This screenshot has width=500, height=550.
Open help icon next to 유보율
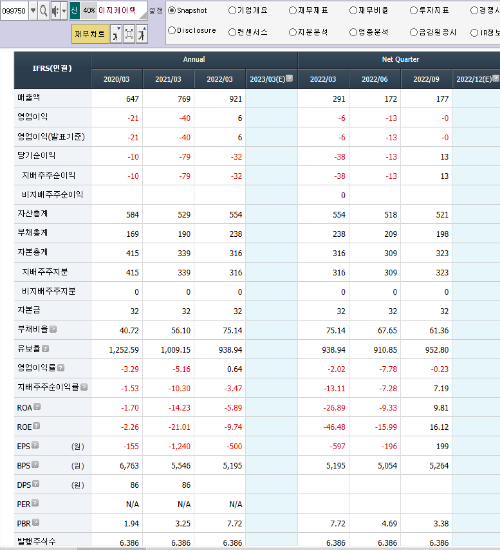45,348
